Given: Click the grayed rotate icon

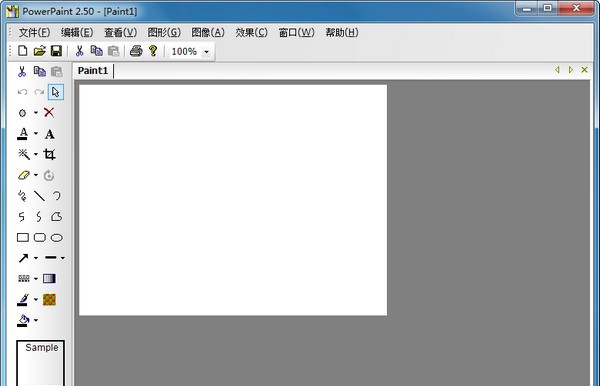Looking at the screenshot, I should coord(49,175).
